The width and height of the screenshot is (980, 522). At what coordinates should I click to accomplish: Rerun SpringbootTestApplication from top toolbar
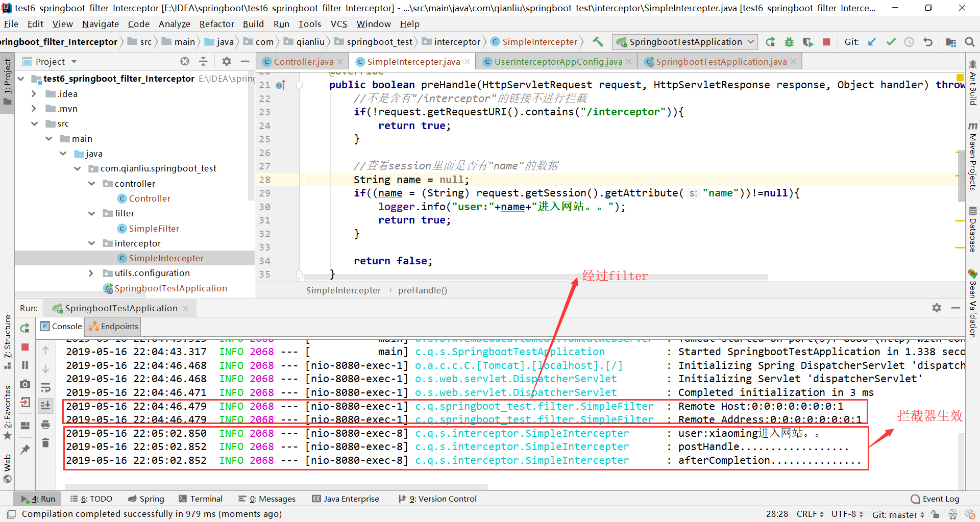click(x=770, y=42)
